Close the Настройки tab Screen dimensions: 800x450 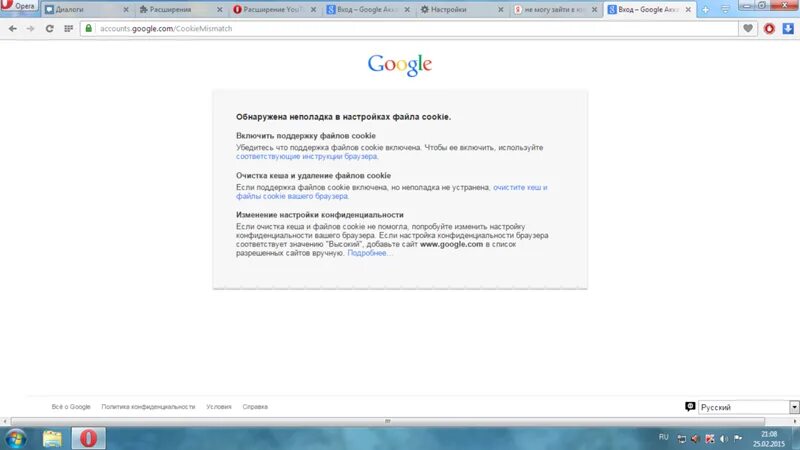coord(501,10)
